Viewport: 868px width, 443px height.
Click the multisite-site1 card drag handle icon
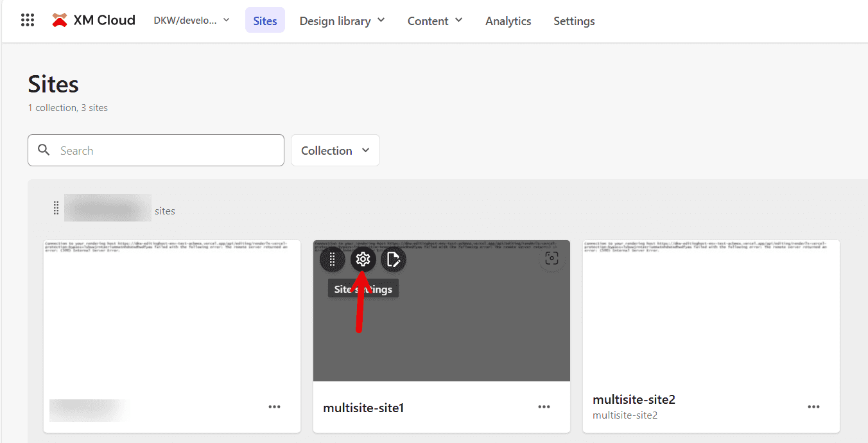pos(332,259)
